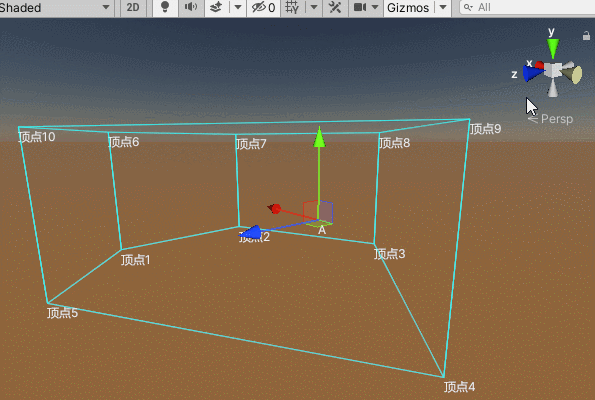Click the label 顶点6

tap(124, 142)
